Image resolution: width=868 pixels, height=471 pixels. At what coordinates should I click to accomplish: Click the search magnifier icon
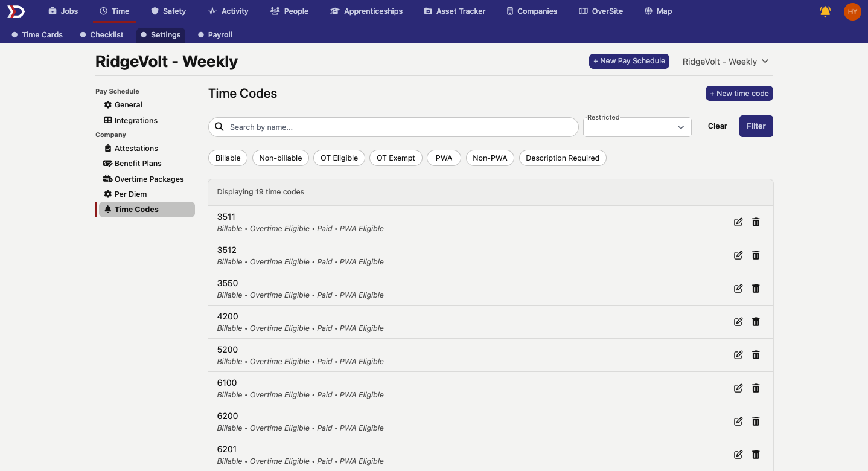click(219, 127)
